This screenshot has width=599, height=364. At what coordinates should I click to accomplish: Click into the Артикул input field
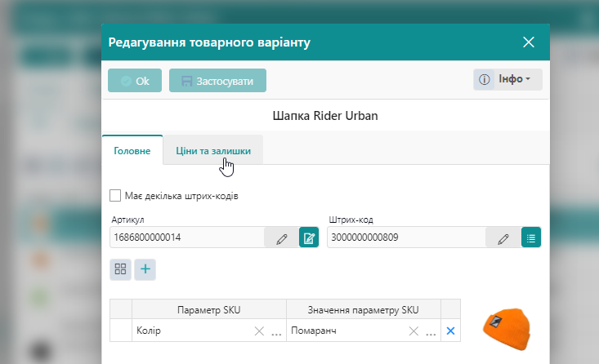[186, 238]
